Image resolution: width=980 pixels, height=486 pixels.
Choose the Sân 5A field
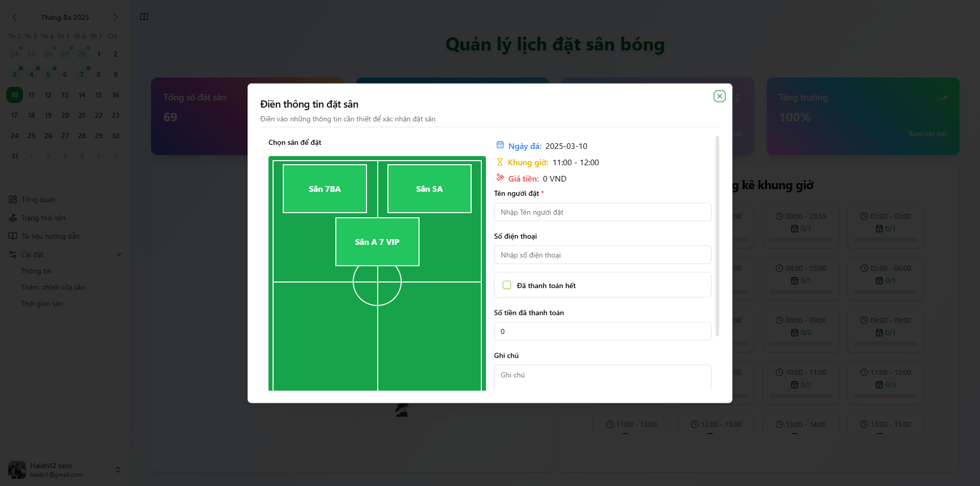[429, 189]
